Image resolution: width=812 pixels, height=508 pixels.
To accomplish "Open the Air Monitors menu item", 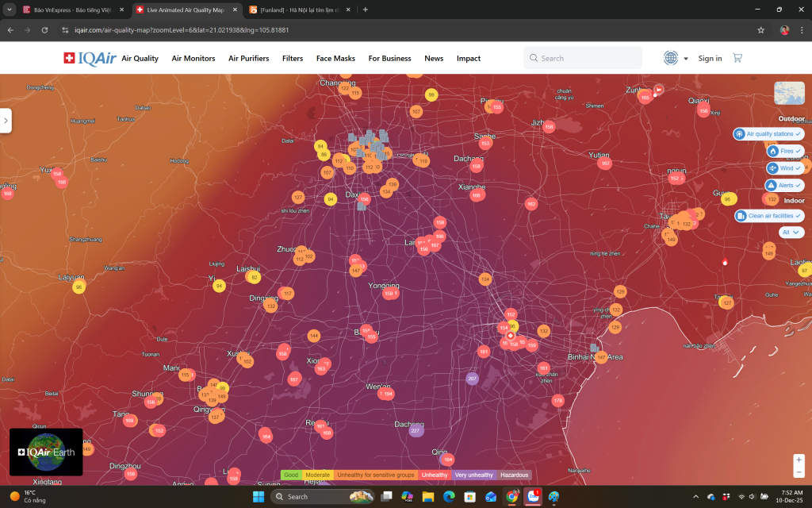I will coord(193,58).
